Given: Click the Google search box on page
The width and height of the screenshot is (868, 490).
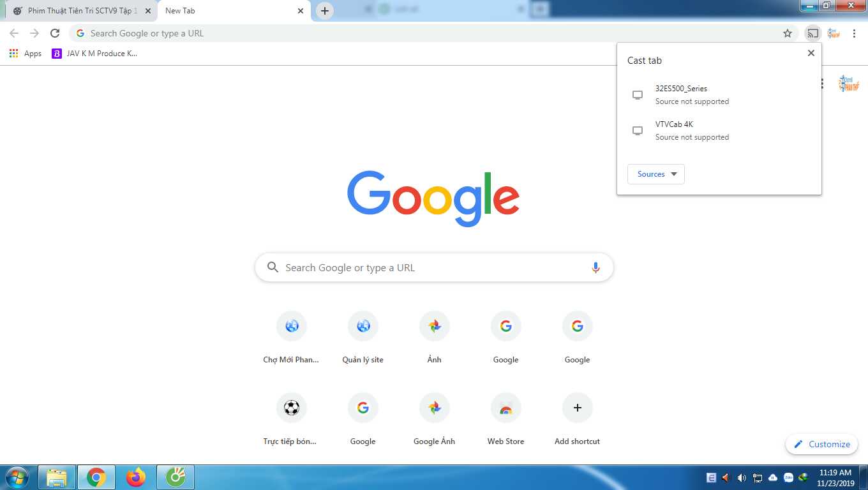Looking at the screenshot, I should coord(434,267).
